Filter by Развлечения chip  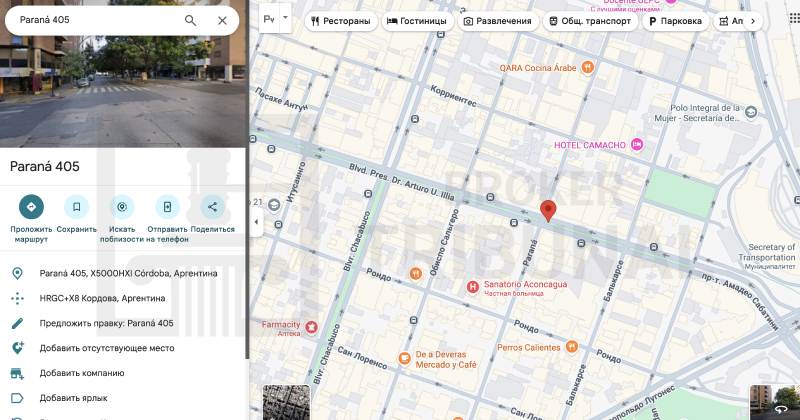coord(497,21)
